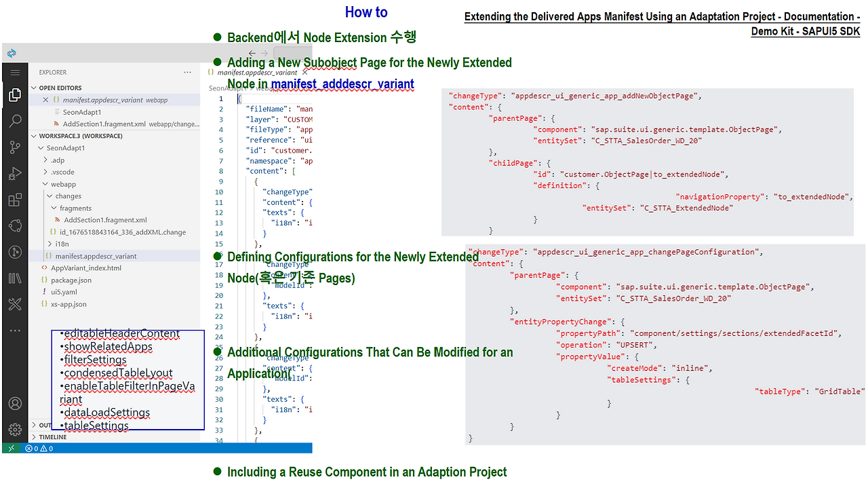Open the Extending the Delivered Apps Manifest documentation link
Screen dimensions: 868x484
click(x=663, y=16)
